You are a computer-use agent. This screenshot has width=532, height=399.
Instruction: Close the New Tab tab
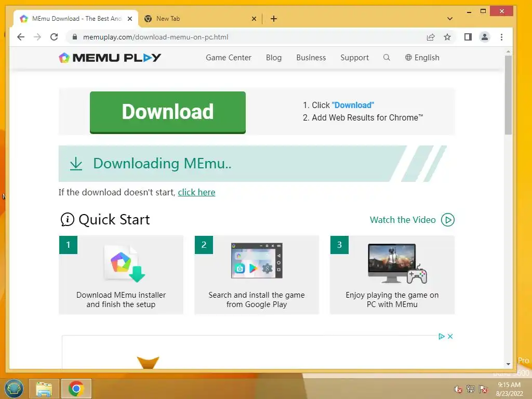[x=254, y=19]
